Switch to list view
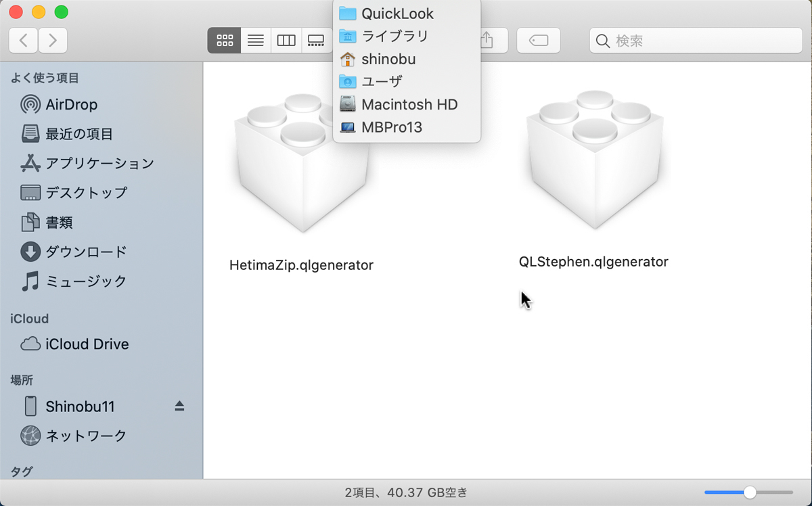Image resolution: width=812 pixels, height=506 pixels. point(256,41)
